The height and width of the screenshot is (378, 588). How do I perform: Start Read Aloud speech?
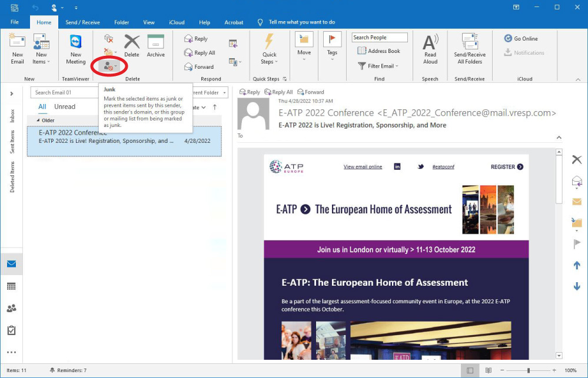tap(430, 49)
